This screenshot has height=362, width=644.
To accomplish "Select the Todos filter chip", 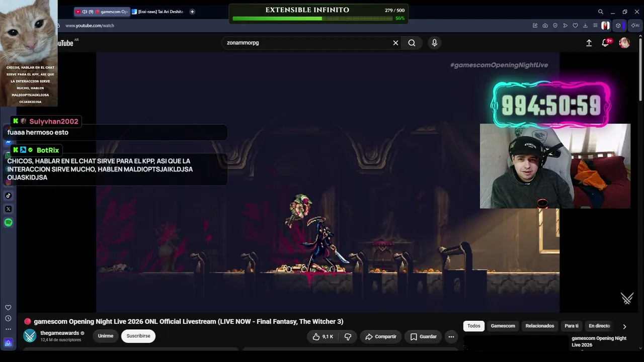I will click(474, 326).
